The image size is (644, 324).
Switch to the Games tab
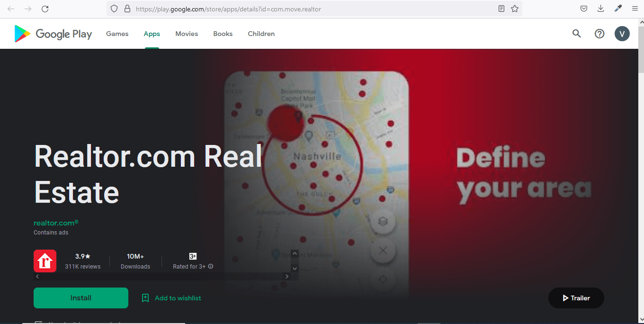117,34
